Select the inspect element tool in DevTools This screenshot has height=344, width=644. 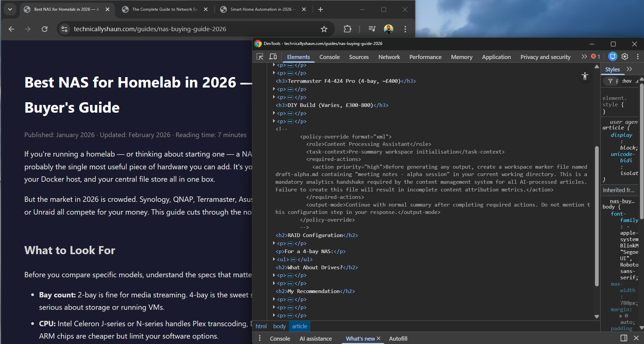[259, 57]
